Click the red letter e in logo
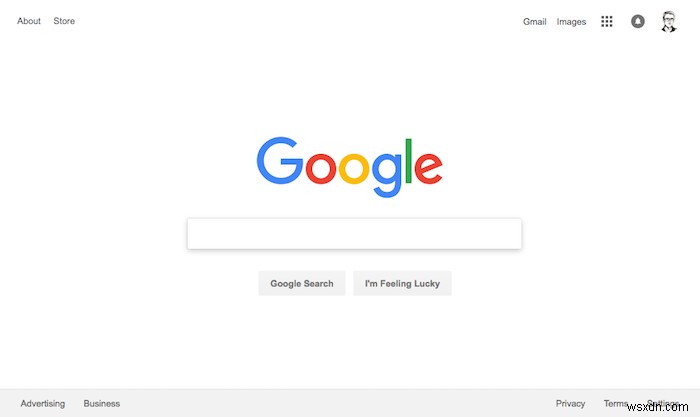 [x=428, y=168]
